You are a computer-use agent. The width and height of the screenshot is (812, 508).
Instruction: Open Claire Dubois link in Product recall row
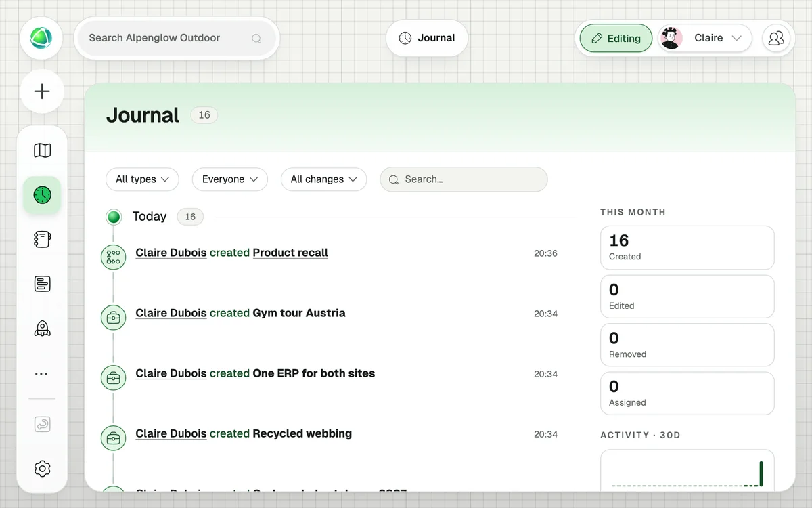point(171,253)
